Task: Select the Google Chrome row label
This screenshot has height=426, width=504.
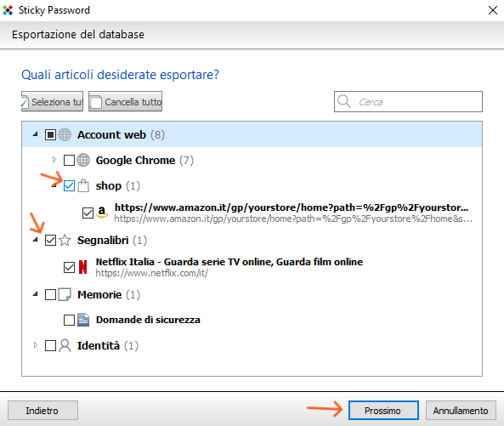Action: 135,160
